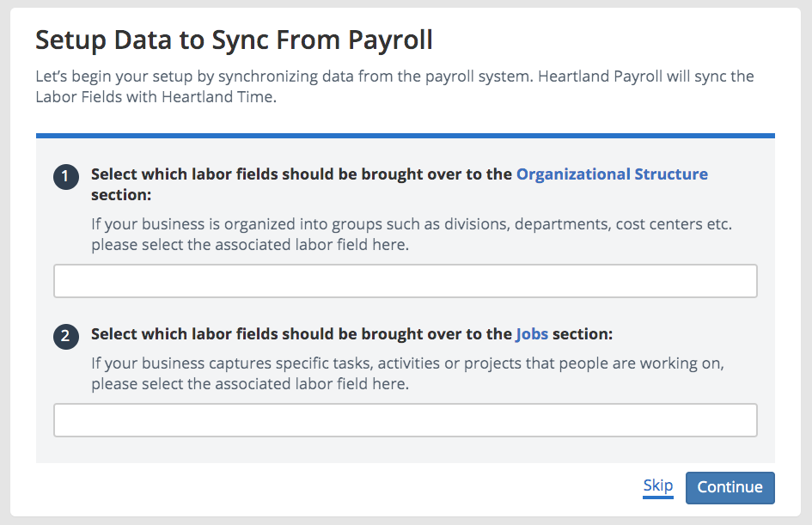Click the blue divider bar below the description
Image resolution: width=812 pixels, height=525 pixels.
tap(406, 135)
